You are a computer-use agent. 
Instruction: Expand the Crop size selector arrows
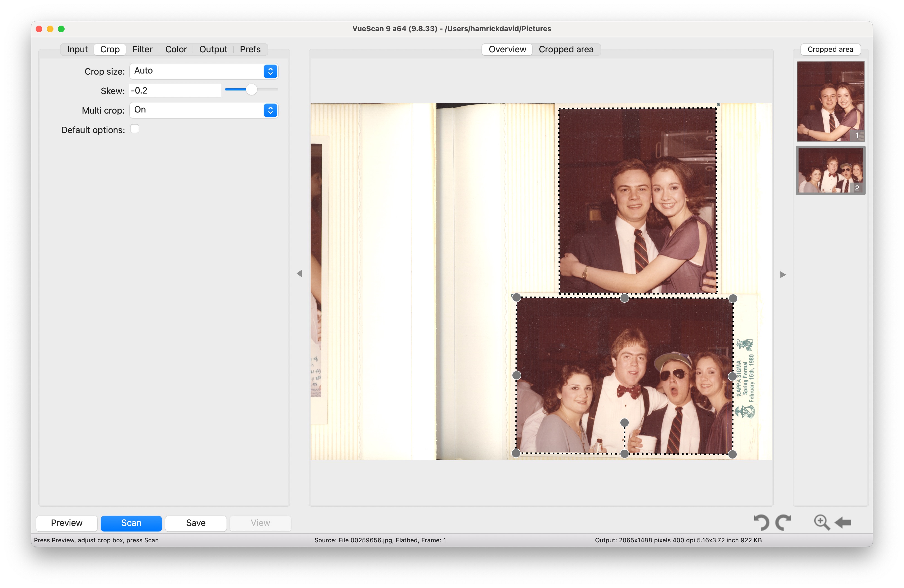(271, 71)
